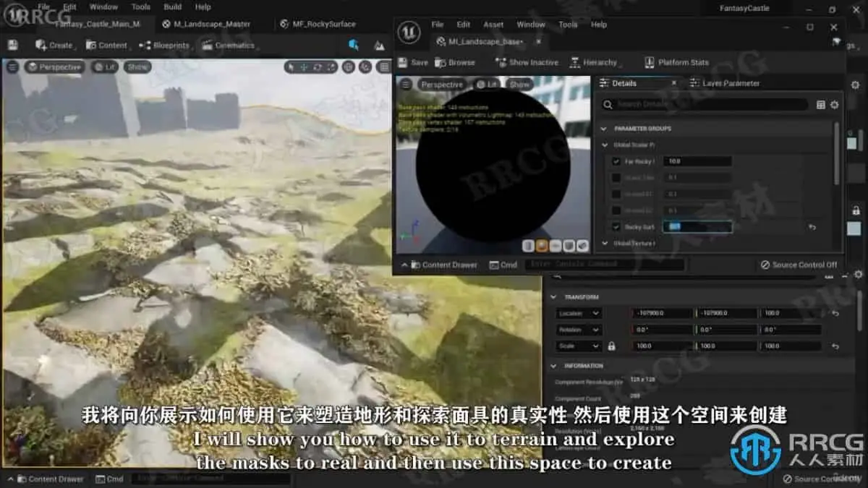Uncheck the Rocky Surf parameter checkbox

click(616, 226)
